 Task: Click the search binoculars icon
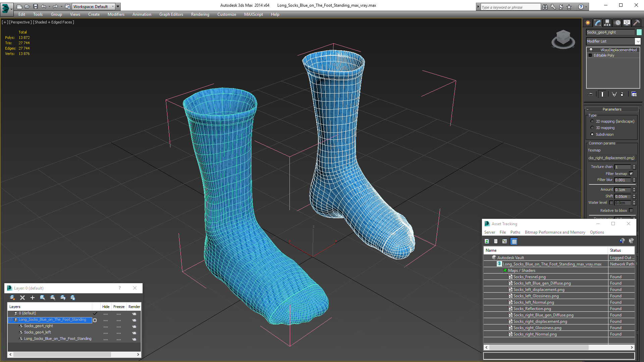point(545,7)
